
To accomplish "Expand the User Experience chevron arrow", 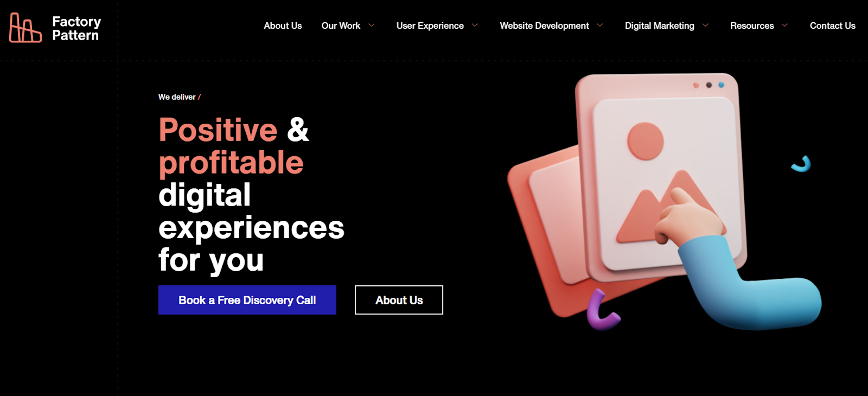I will (475, 25).
